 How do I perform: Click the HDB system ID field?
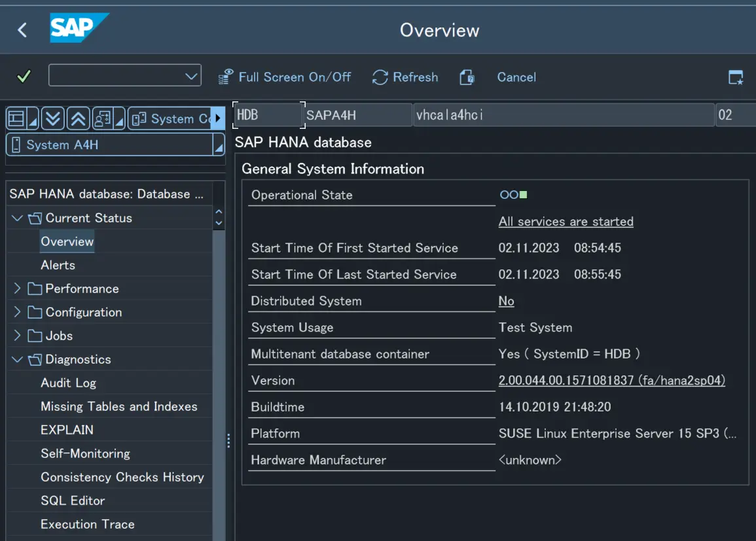coord(269,115)
